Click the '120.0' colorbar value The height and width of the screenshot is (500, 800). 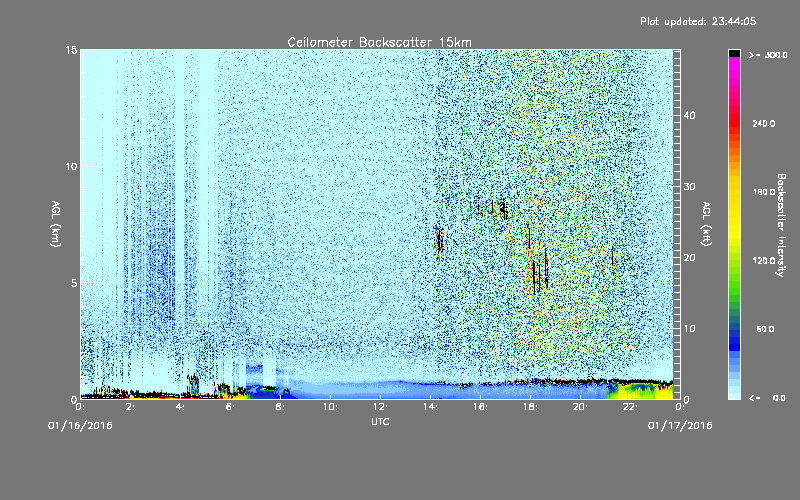[764, 261]
